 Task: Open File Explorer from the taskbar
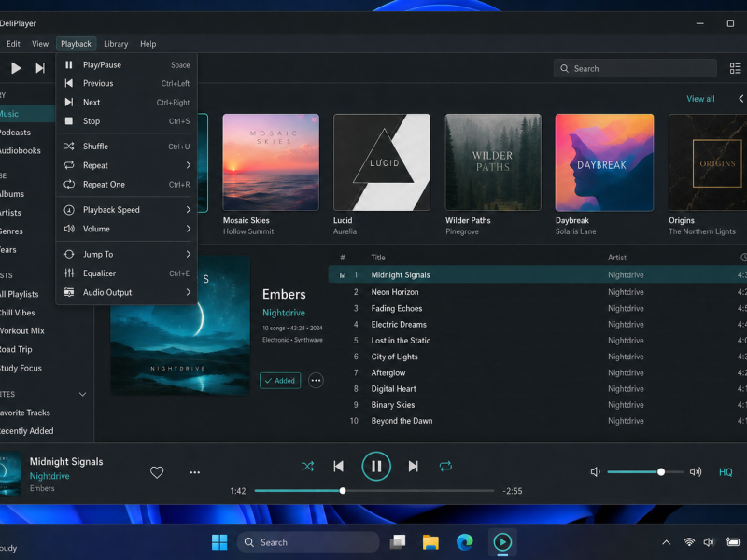[x=430, y=542]
